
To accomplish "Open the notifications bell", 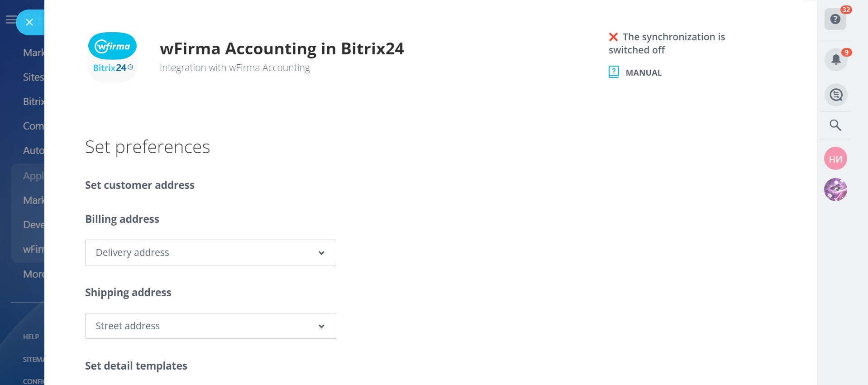I will (x=835, y=59).
